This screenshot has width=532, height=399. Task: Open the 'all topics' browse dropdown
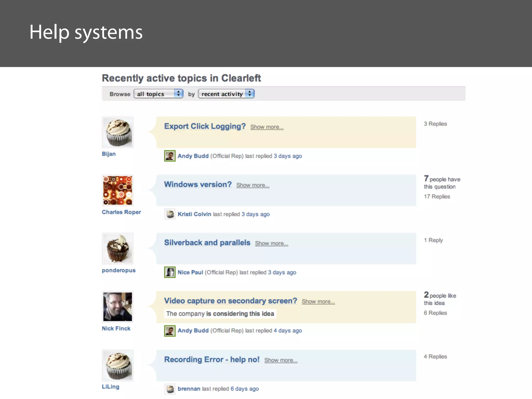158,94
